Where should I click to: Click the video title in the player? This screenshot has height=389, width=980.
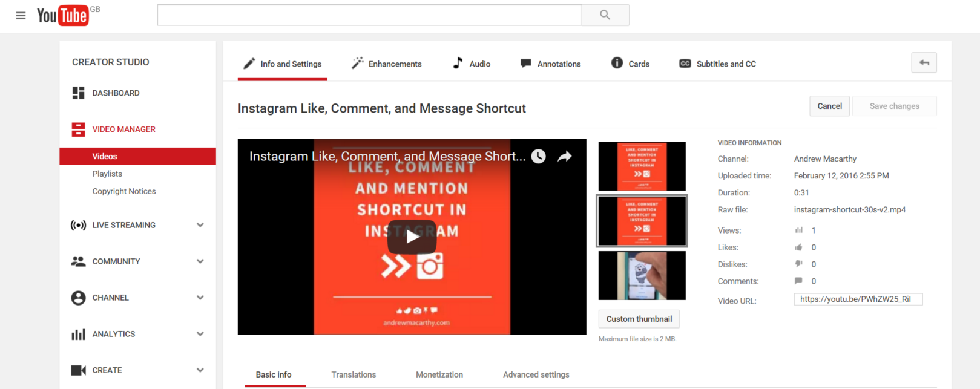click(387, 156)
